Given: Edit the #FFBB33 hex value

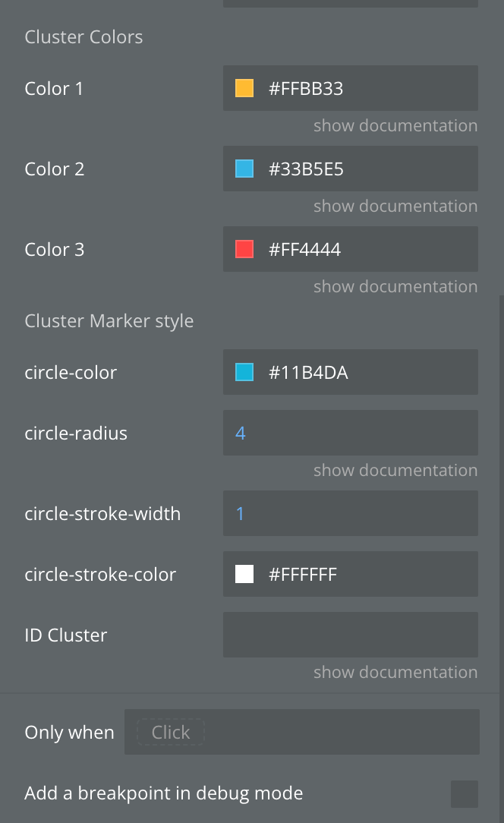Looking at the screenshot, I should click(306, 89).
